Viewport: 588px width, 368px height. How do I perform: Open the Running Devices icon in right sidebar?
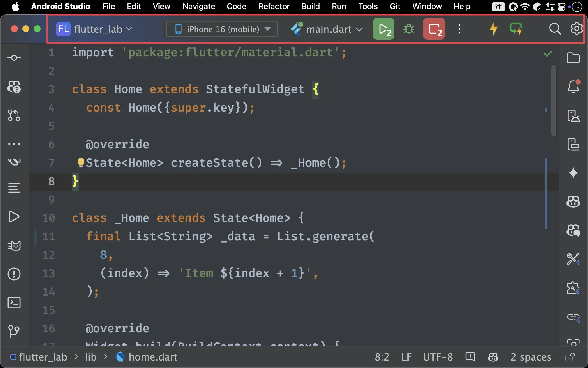coord(573,144)
